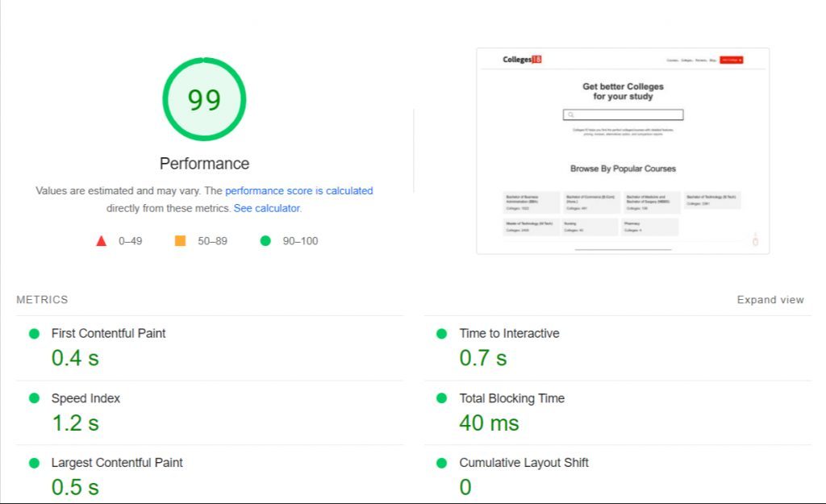The height and width of the screenshot is (504, 826).
Task: Expand the Time to Interactive metric row
Action: (617, 348)
